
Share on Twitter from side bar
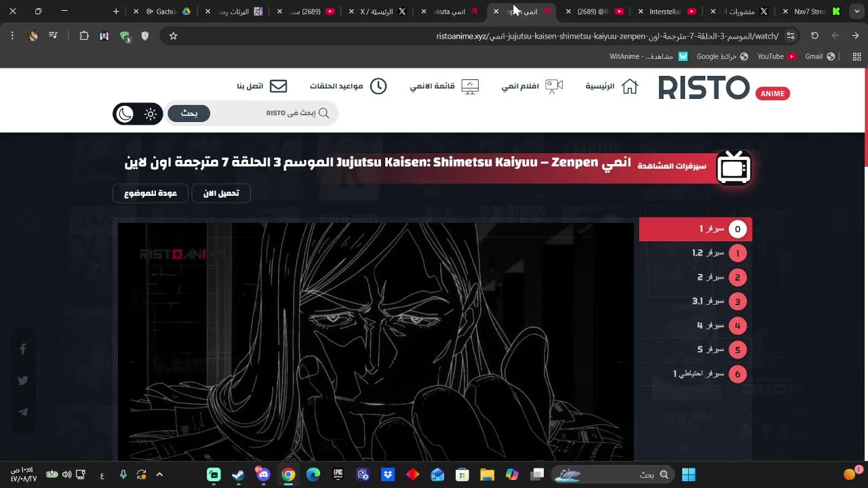point(23,380)
